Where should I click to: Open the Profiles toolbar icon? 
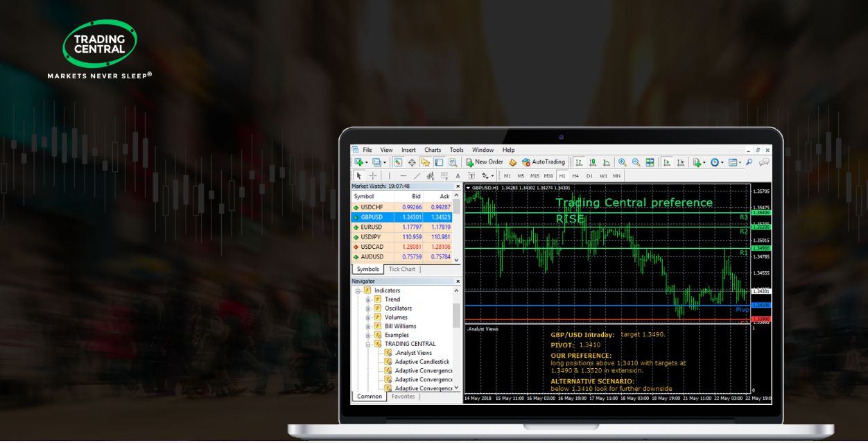point(377,162)
